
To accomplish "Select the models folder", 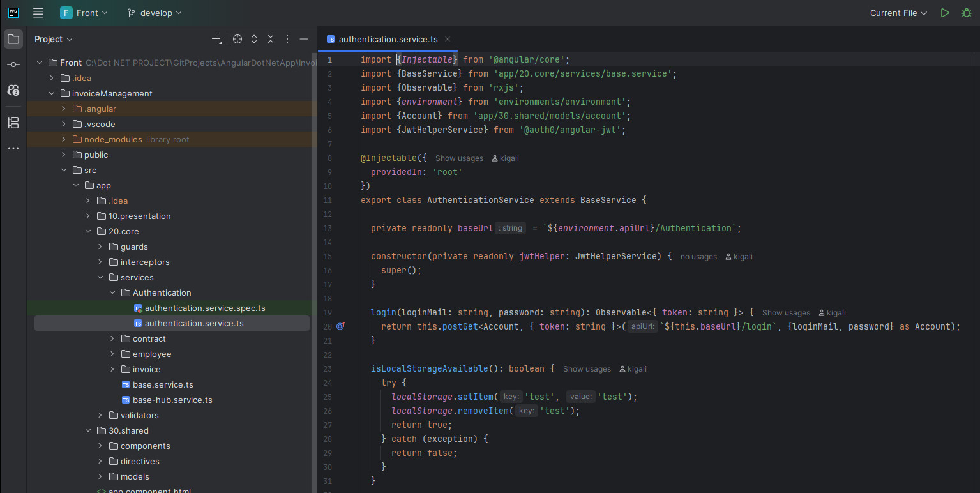I will [x=135, y=476].
